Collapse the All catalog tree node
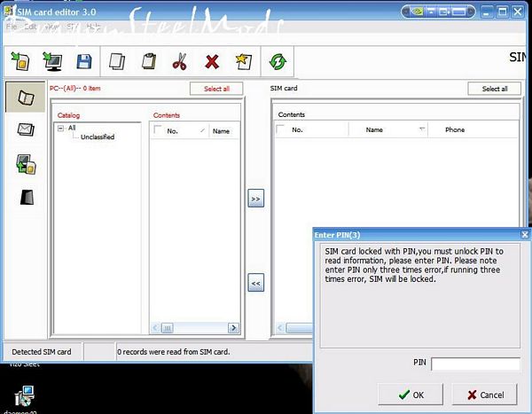This screenshot has height=414, width=532. tap(60, 128)
